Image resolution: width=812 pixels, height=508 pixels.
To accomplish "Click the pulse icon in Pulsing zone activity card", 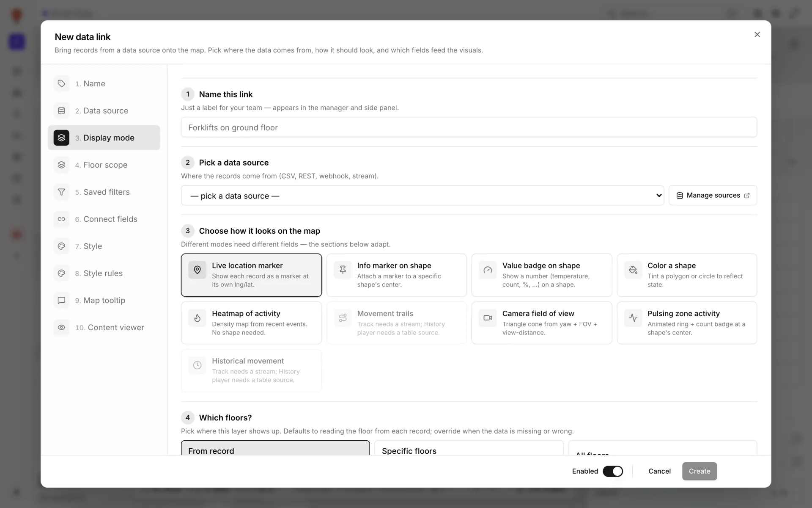I will pos(633,317).
